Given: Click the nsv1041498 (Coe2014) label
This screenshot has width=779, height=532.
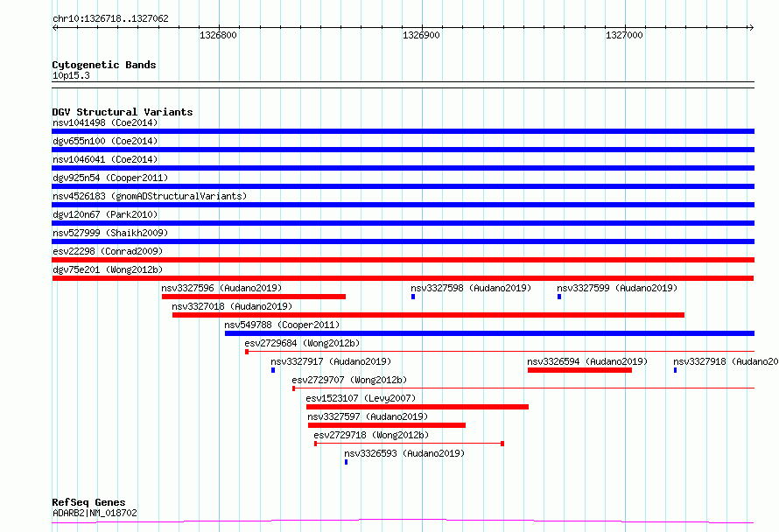Looking at the screenshot, I should pyautogui.click(x=105, y=122).
